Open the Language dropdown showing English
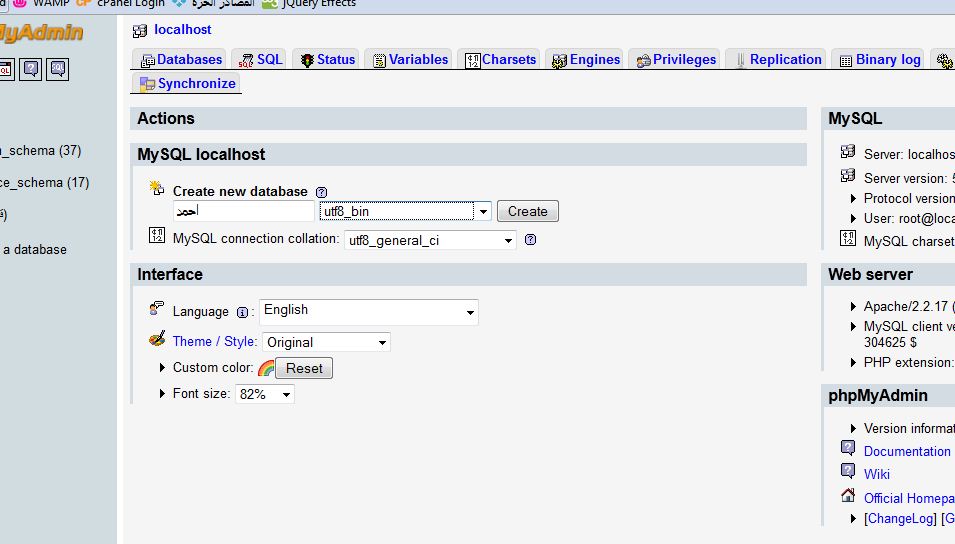Screen dimensions: 955x544 click(368, 312)
